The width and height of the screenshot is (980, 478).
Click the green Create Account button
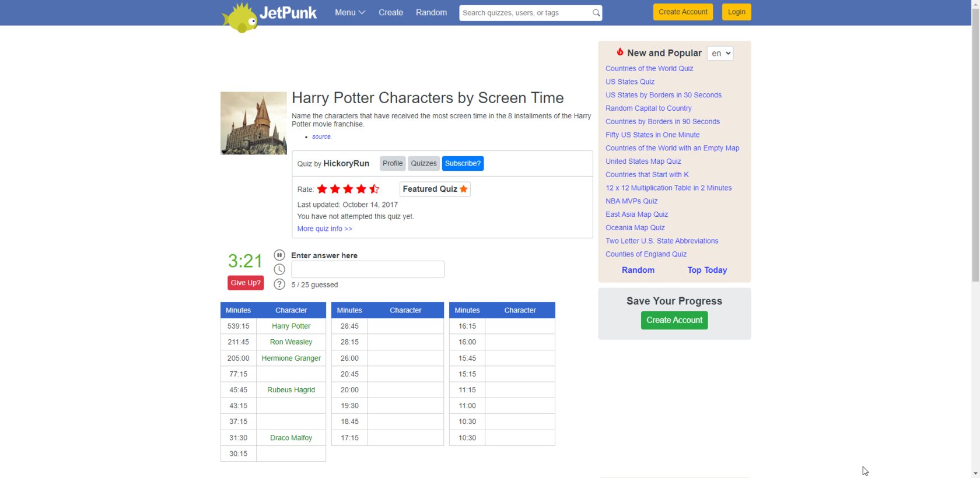674,320
